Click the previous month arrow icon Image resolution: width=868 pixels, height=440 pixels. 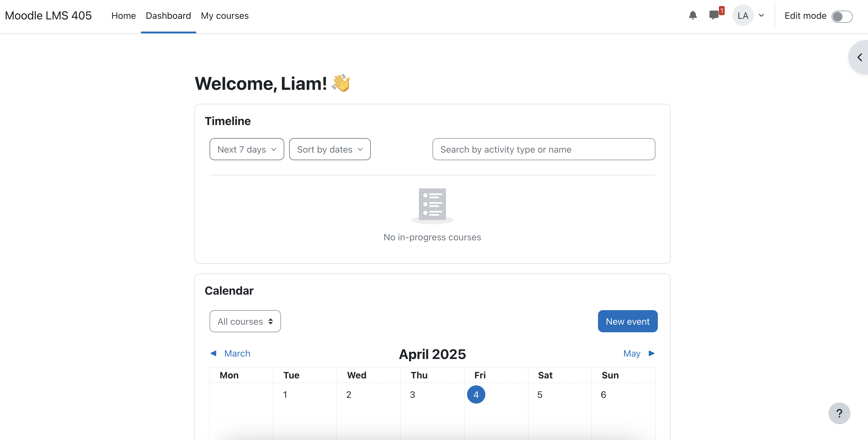(x=213, y=353)
